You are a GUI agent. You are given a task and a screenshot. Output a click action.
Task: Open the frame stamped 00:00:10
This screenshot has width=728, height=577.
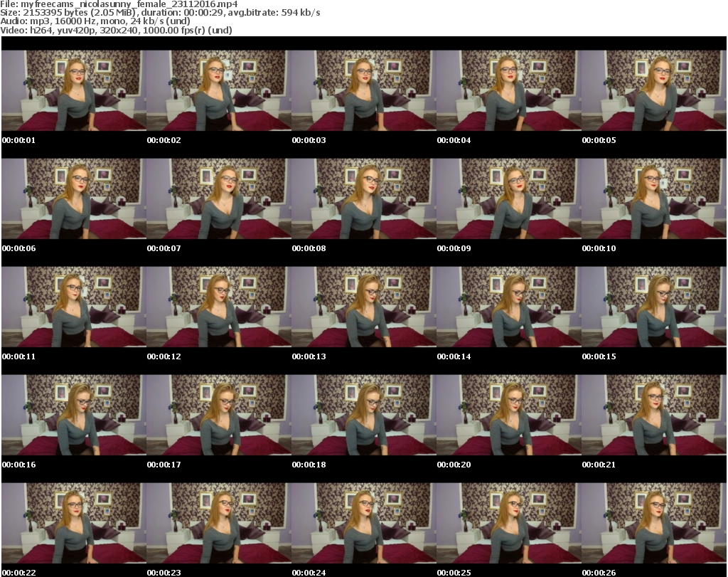[654, 198]
